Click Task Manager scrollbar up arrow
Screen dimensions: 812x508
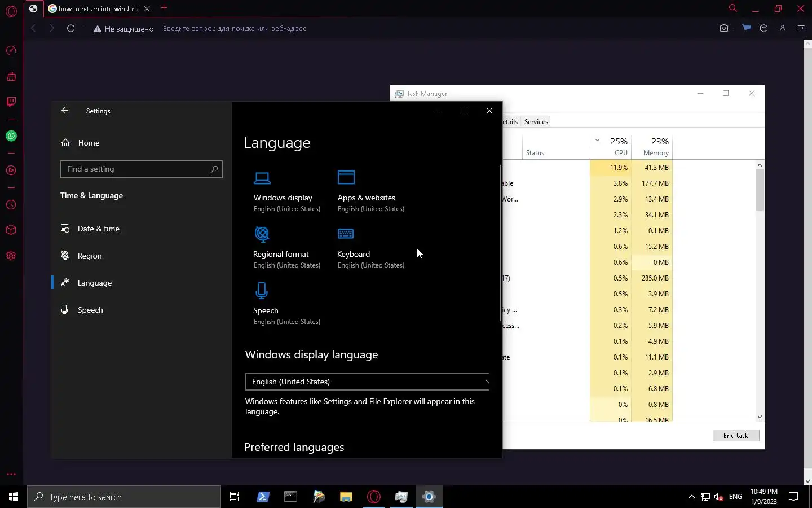point(760,165)
